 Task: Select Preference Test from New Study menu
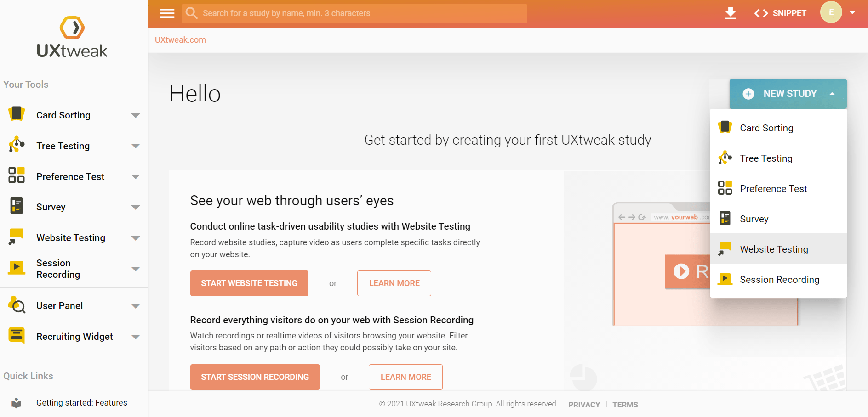tap(778, 188)
